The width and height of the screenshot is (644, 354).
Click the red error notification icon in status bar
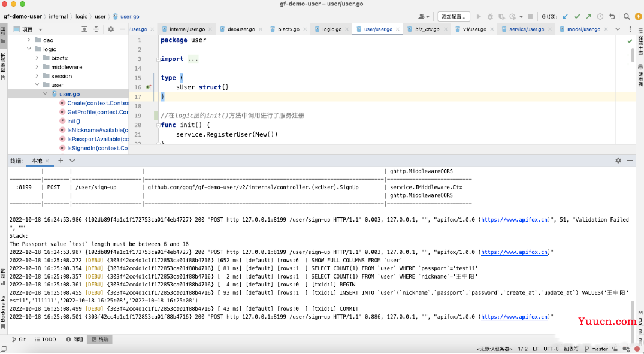tap(637, 349)
